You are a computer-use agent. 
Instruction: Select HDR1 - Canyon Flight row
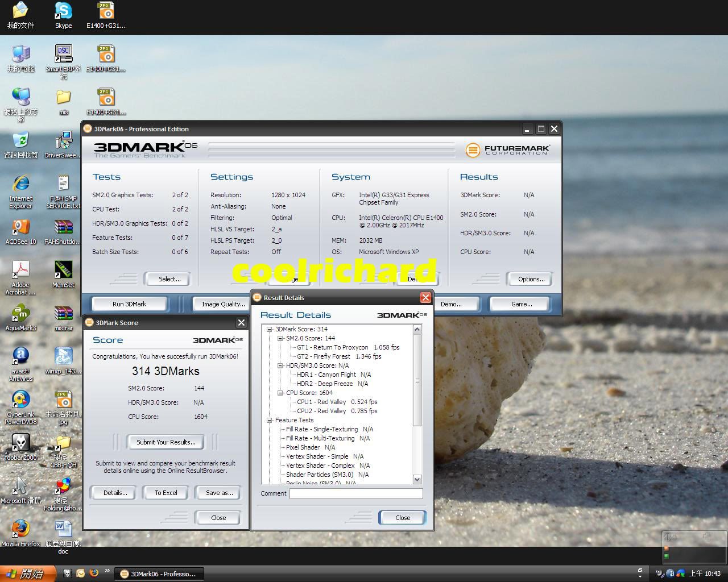[x=334, y=375]
